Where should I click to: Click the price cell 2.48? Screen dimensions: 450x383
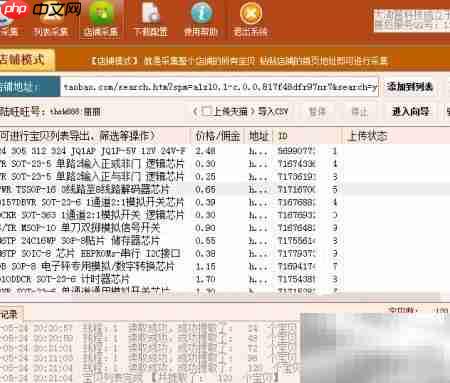point(205,151)
